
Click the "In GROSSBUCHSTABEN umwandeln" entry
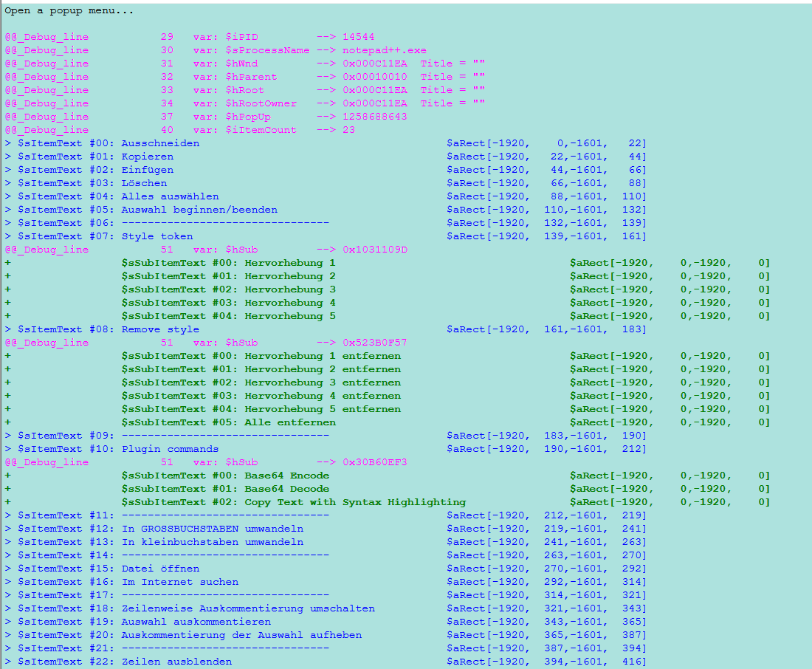click(x=212, y=529)
